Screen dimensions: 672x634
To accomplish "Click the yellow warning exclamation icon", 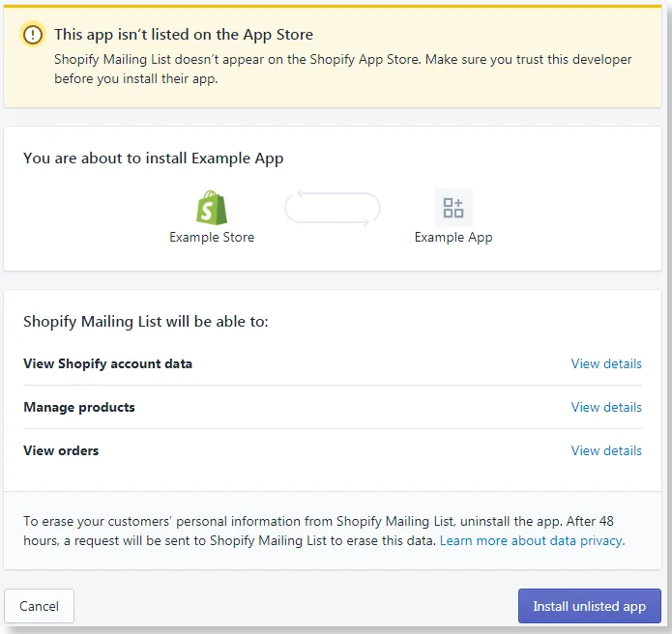I will (x=33, y=35).
